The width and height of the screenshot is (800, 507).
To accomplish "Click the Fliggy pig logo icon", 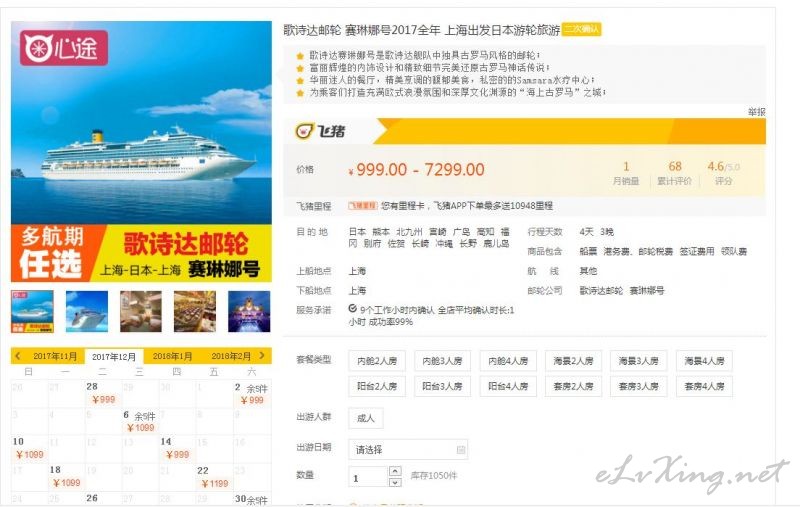I will click(304, 131).
